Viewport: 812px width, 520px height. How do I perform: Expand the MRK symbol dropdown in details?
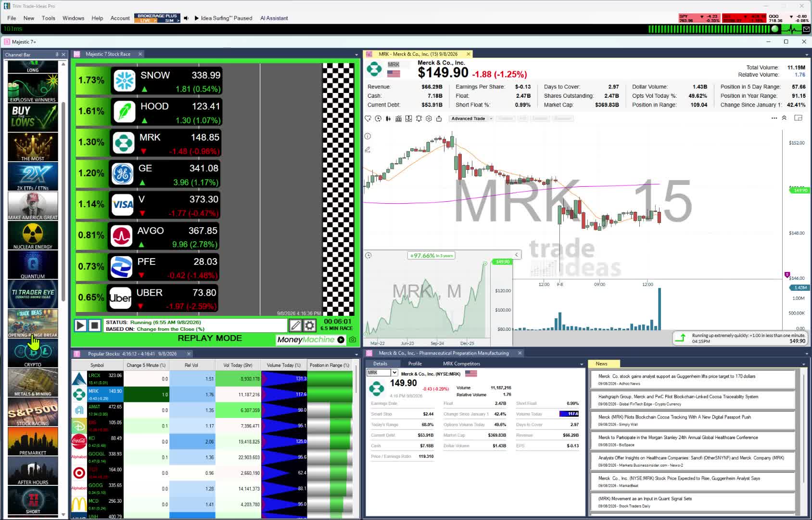pyautogui.click(x=394, y=373)
